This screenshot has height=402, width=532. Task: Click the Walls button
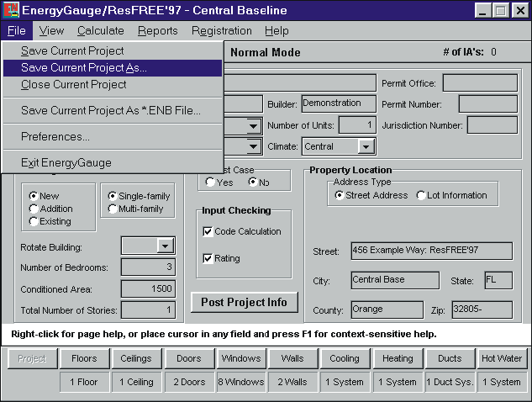point(292,358)
